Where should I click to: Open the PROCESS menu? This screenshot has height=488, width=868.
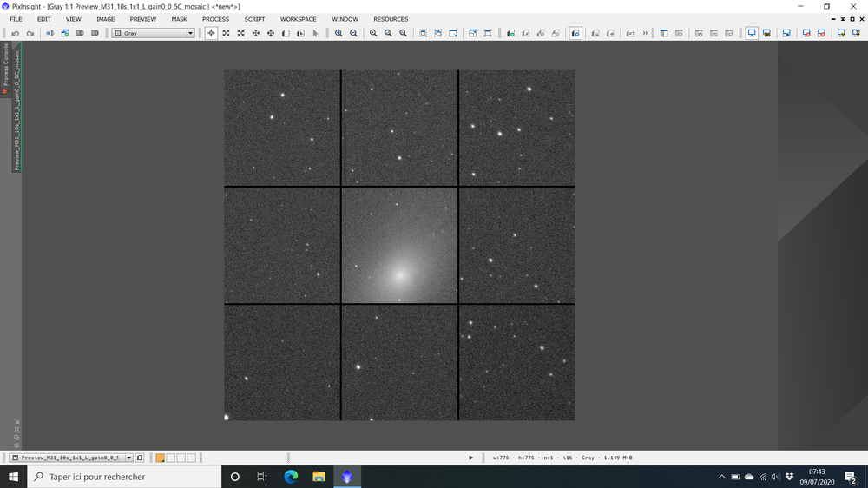(215, 19)
